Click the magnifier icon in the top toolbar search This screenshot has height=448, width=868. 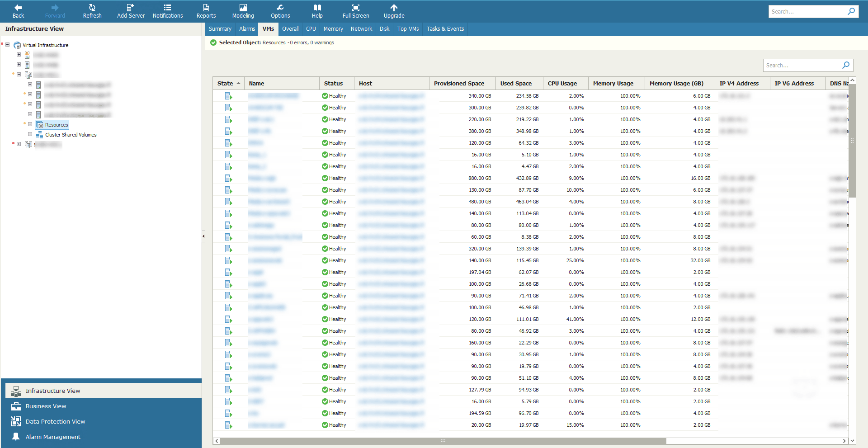pos(851,11)
